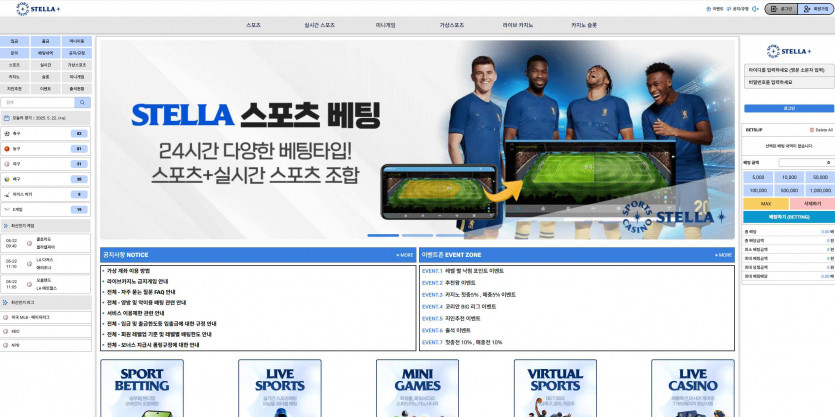This screenshot has height=417, width=835.
Task: Select the soccer ball icon for 축구
Action: (x=7, y=134)
